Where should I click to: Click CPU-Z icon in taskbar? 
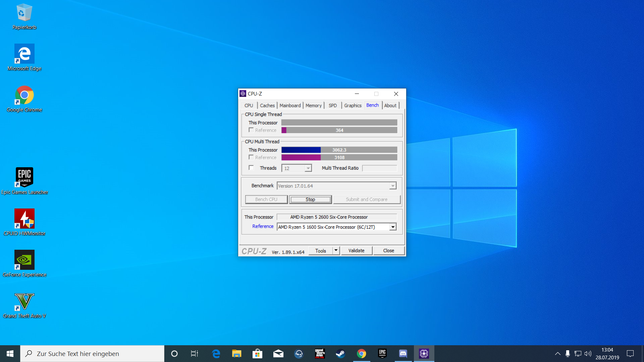tap(424, 354)
